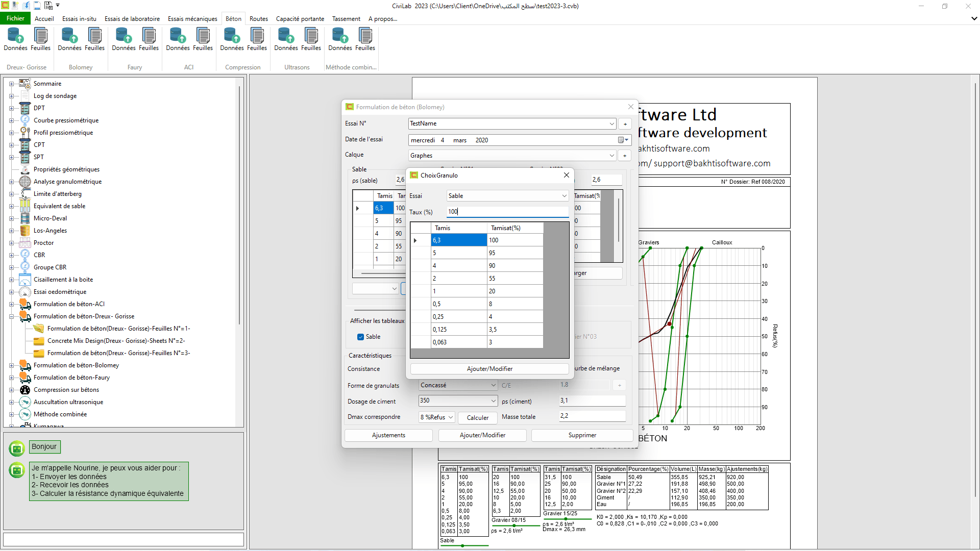Image resolution: width=980 pixels, height=551 pixels.
Task: Open Feuilles in Compression ribbon group
Action: click(x=257, y=39)
